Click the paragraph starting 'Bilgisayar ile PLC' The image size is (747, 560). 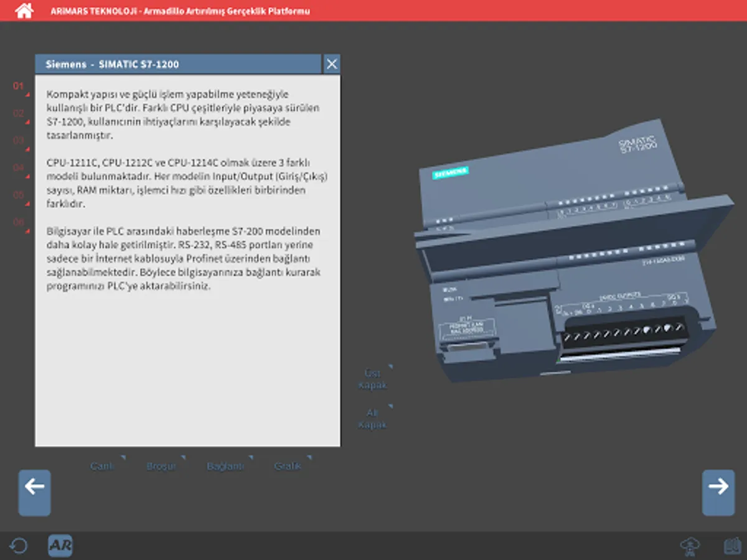[x=184, y=259]
